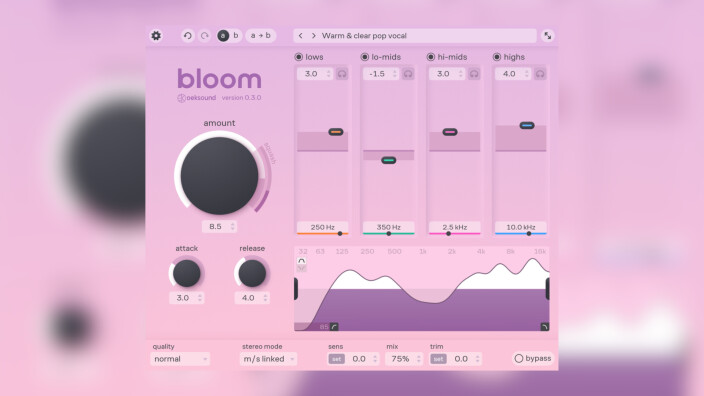Click the mix value stepper 75%
Viewport: 704px width, 396px height.
click(404, 359)
